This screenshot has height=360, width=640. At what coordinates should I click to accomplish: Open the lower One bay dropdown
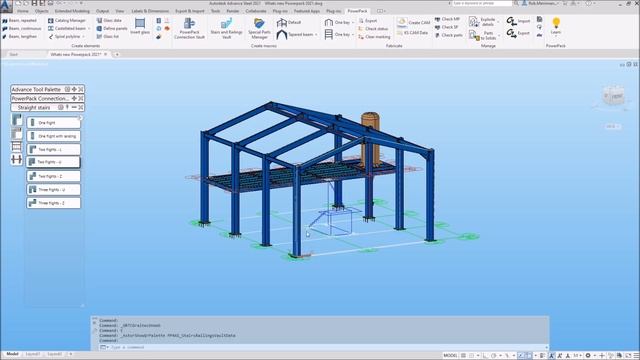(353, 35)
